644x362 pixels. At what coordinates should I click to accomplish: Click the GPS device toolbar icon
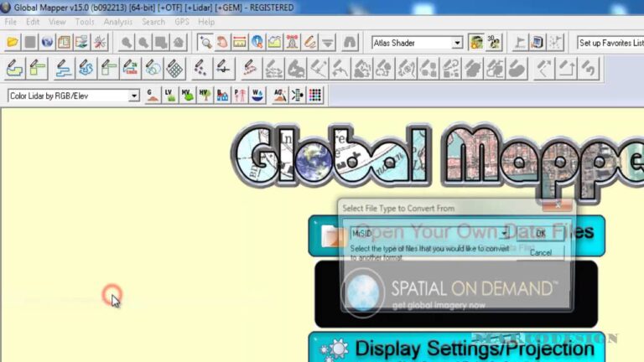coord(538,42)
